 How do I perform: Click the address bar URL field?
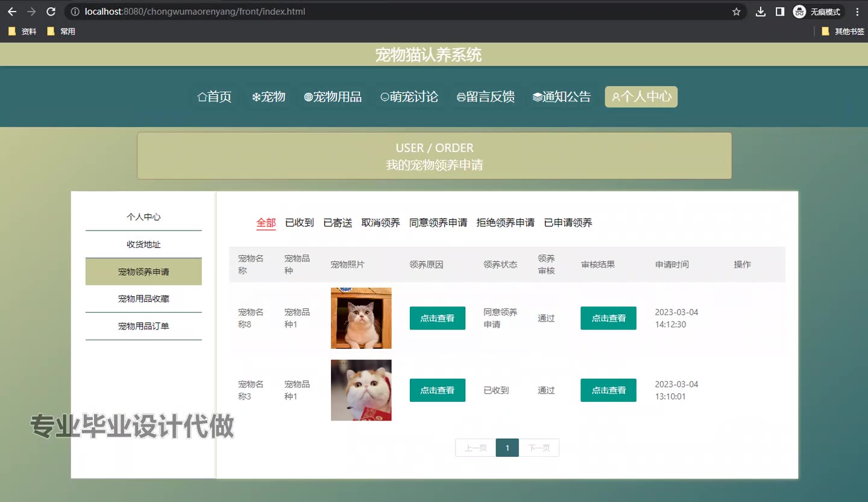(x=398, y=11)
